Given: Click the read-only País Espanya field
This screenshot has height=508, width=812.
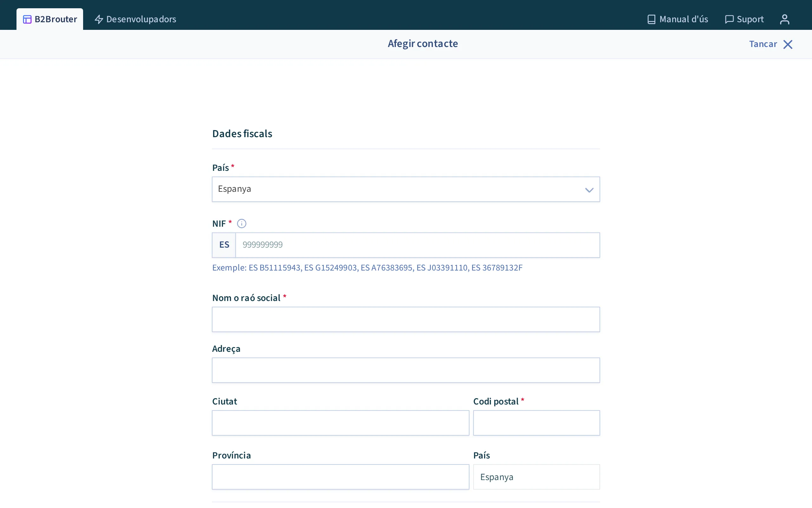Looking at the screenshot, I should pos(536,477).
